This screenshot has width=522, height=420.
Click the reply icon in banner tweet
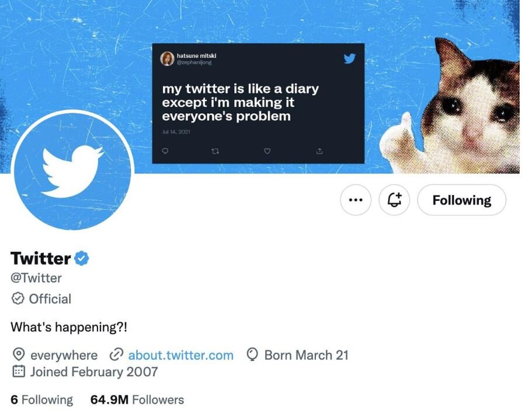[x=165, y=151]
